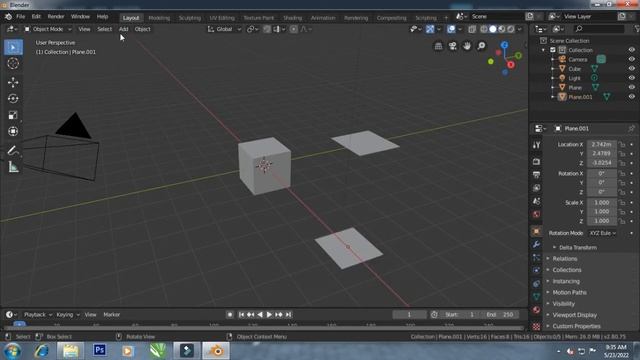Expand the Delta Transform panel
Viewport: 640px width, 360px height.
click(577, 247)
